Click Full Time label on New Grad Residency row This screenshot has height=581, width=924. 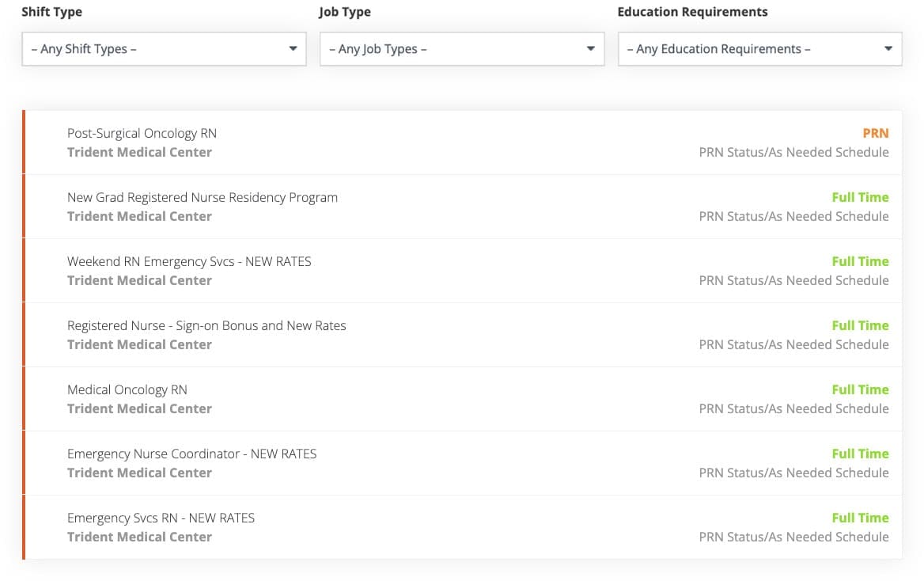pyautogui.click(x=861, y=198)
